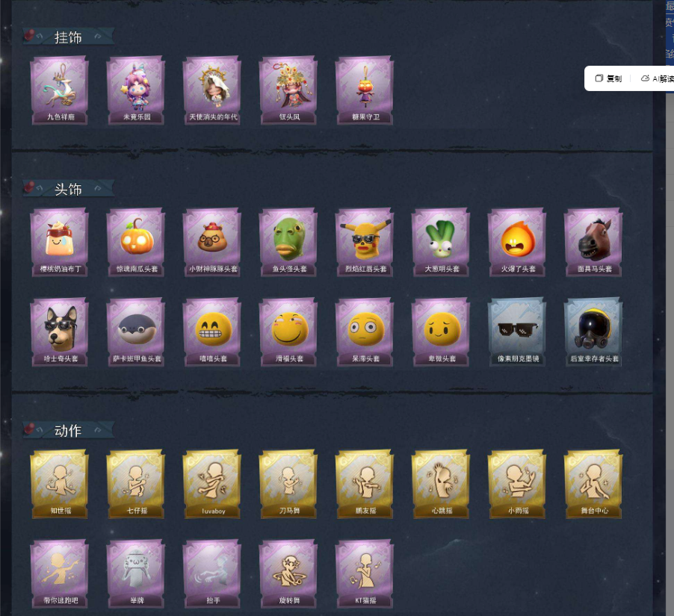Jump to the 挂饰 section header
The image size is (674, 616).
pyautogui.click(x=68, y=37)
